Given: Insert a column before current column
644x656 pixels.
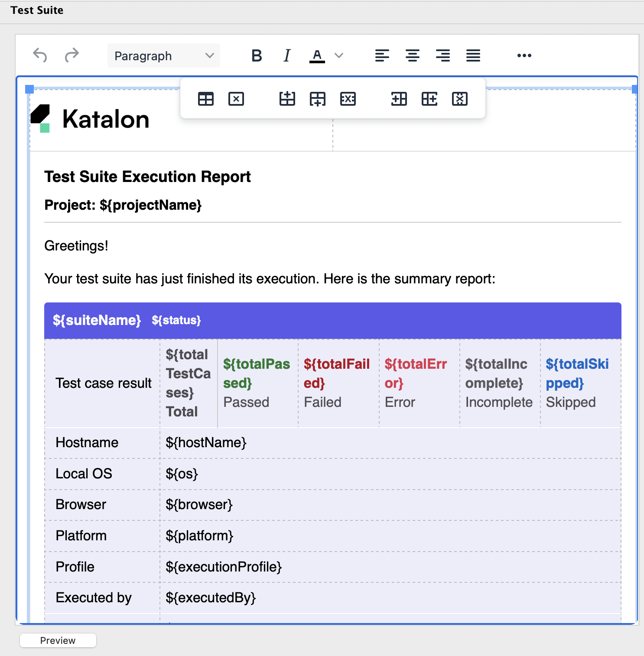Looking at the screenshot, I should point(399,99).
